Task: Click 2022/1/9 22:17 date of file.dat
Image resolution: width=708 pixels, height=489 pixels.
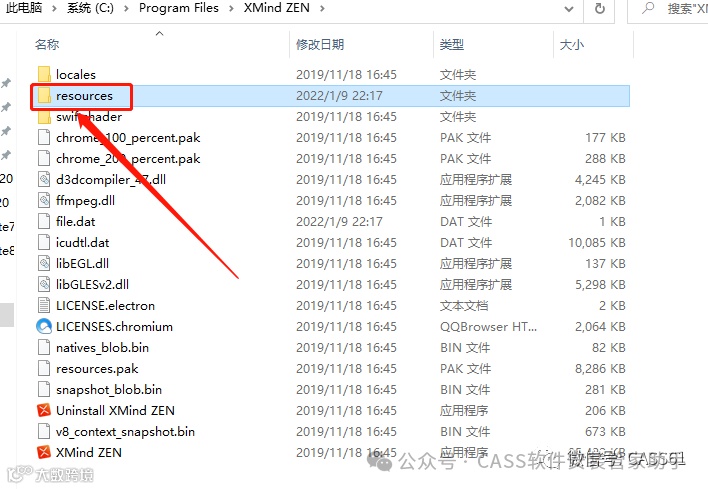Action: coord(339,222)
